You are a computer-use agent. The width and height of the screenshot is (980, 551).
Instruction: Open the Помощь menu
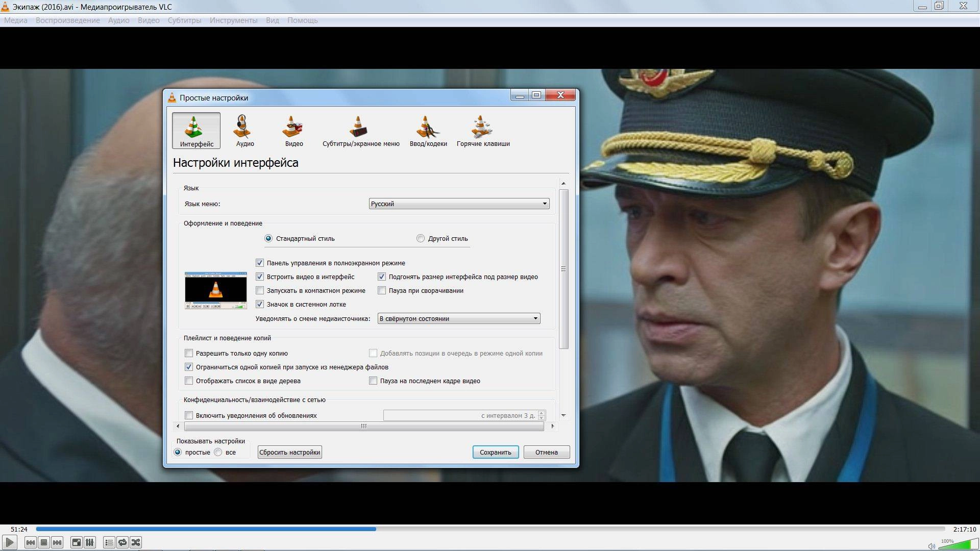tap(302, 20)
